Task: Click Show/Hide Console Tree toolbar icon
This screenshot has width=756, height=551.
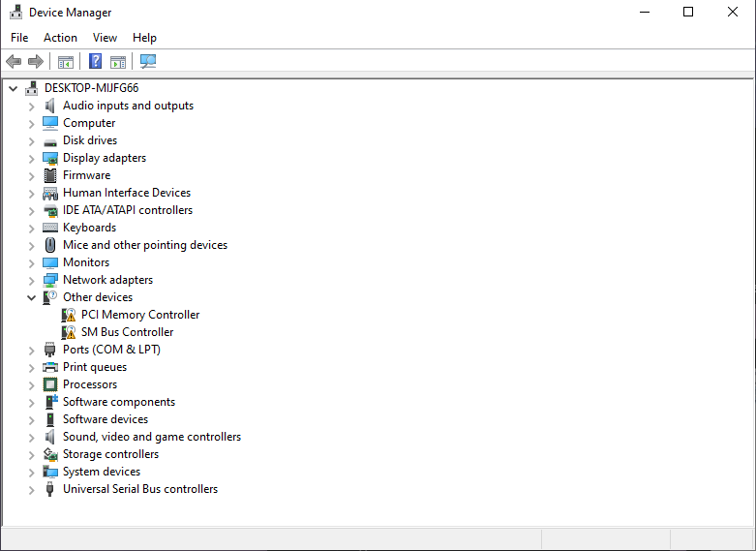Action: pos(66,62)
